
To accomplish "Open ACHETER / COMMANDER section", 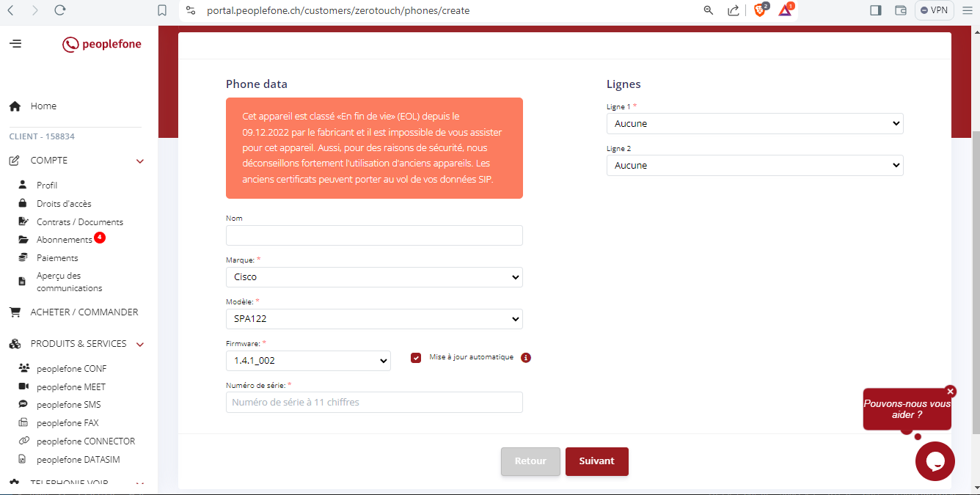I will pyautogui.click(x=84, y=312).
